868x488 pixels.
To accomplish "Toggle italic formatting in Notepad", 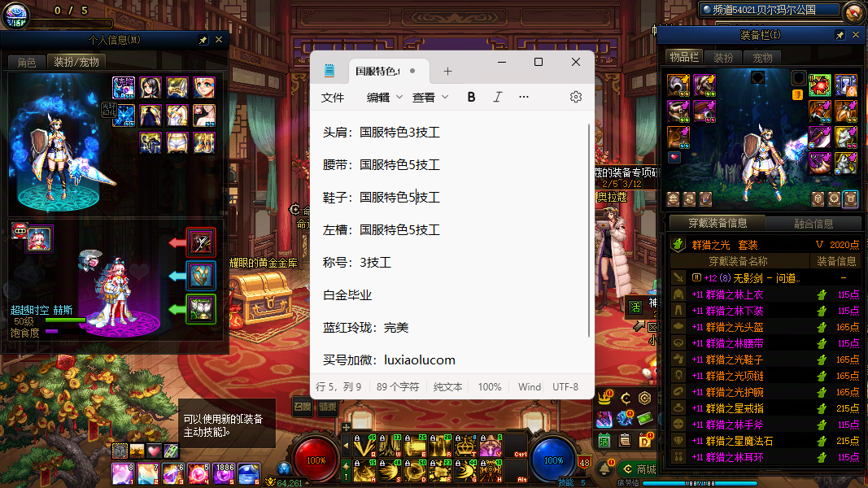I will click(x=498, y=97).
